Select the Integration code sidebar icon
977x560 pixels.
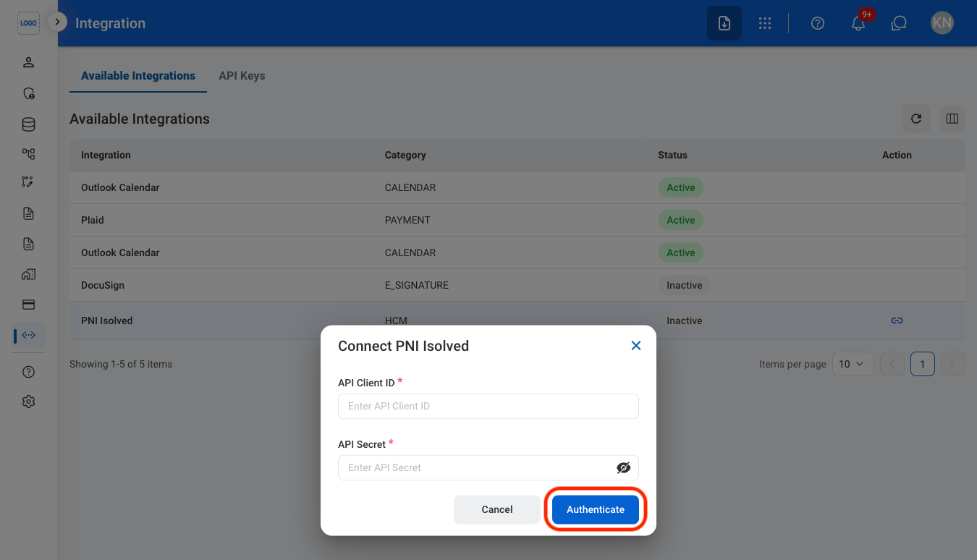[x=28, y=335]
